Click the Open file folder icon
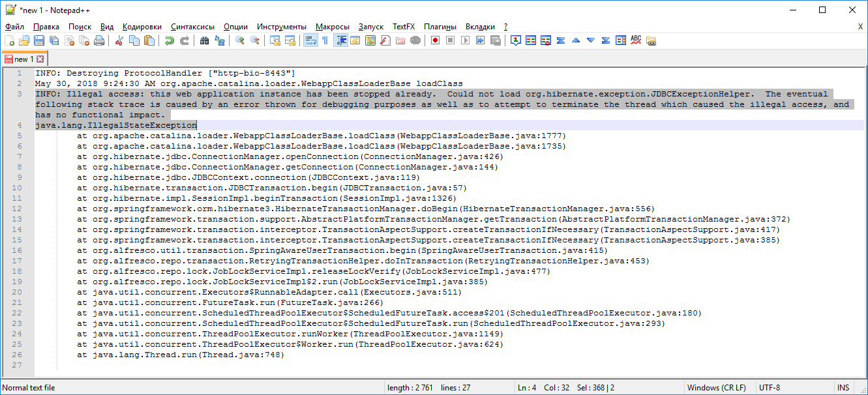The image size is (868, 395). click(x=24, y=40)
